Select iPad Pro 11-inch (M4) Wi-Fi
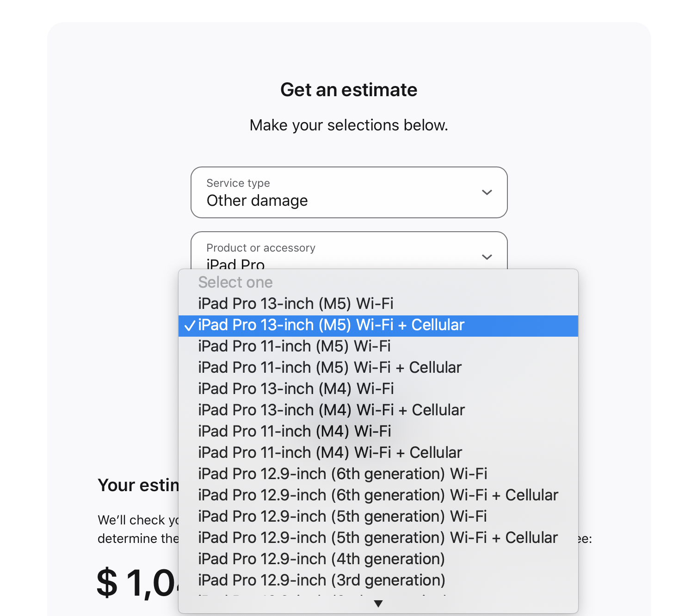Image resolution: width=679 pixels, height=616 pixels. 295,431
